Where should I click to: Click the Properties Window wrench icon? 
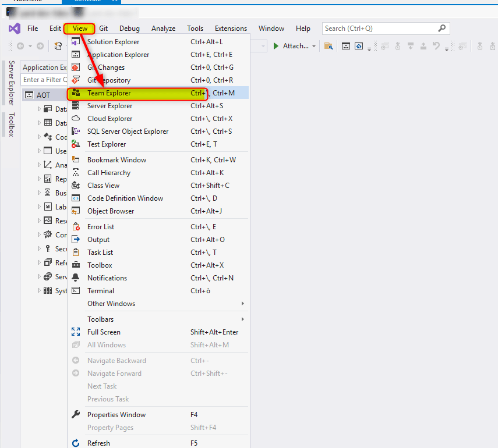coord(76,415)
